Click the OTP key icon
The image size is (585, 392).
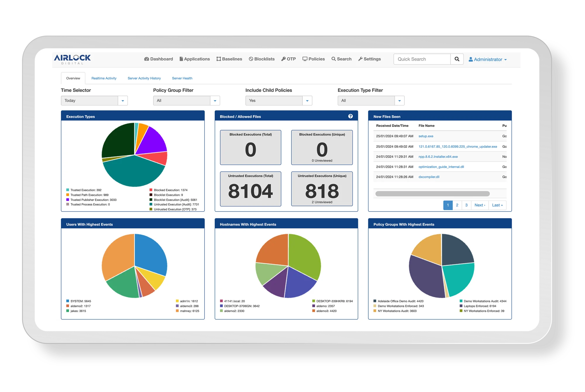pyautogui.click(x=283, y=59)
